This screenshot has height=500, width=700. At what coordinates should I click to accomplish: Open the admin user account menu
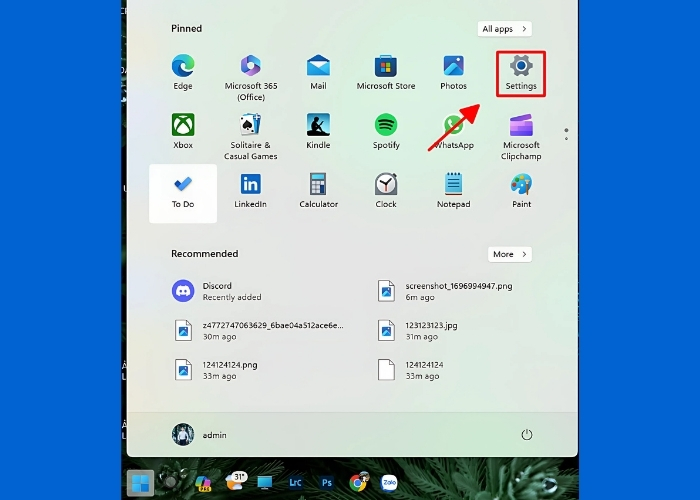[200, 435]
